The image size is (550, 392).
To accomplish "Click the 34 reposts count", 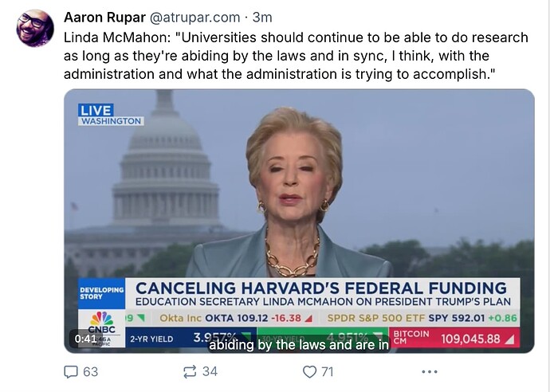I will pyautogui.click(x=210, y=371).
